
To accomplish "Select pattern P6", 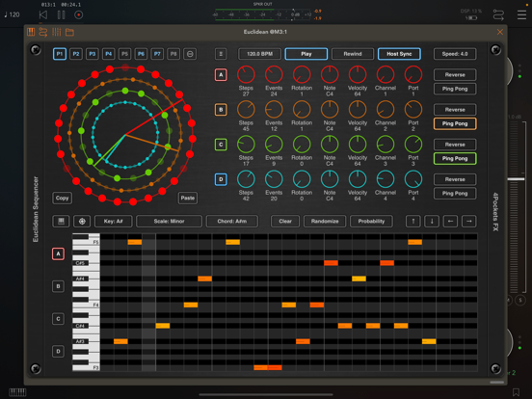I will pos(141,54).
